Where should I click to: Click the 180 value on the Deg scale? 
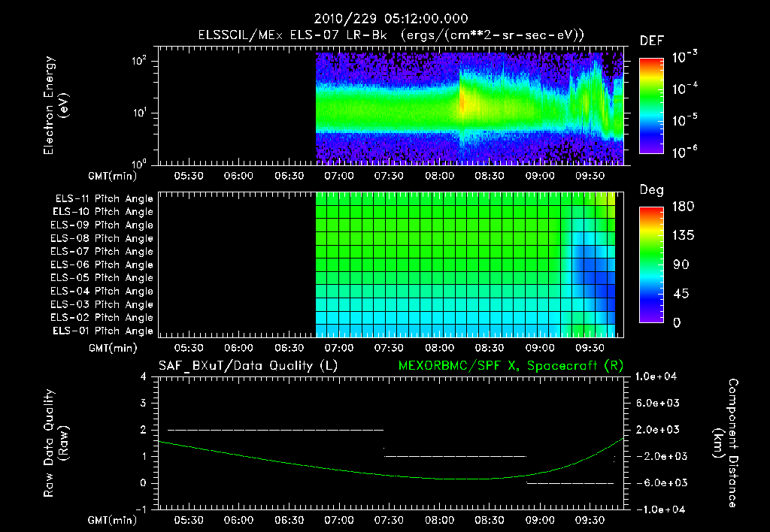[683, 207]
